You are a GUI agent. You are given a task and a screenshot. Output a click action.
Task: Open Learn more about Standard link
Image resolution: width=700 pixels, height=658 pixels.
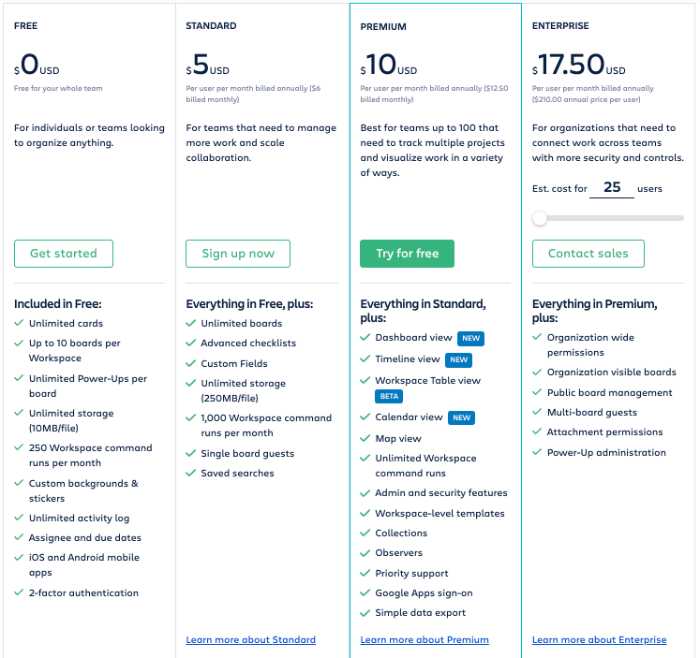coord(251,640)
